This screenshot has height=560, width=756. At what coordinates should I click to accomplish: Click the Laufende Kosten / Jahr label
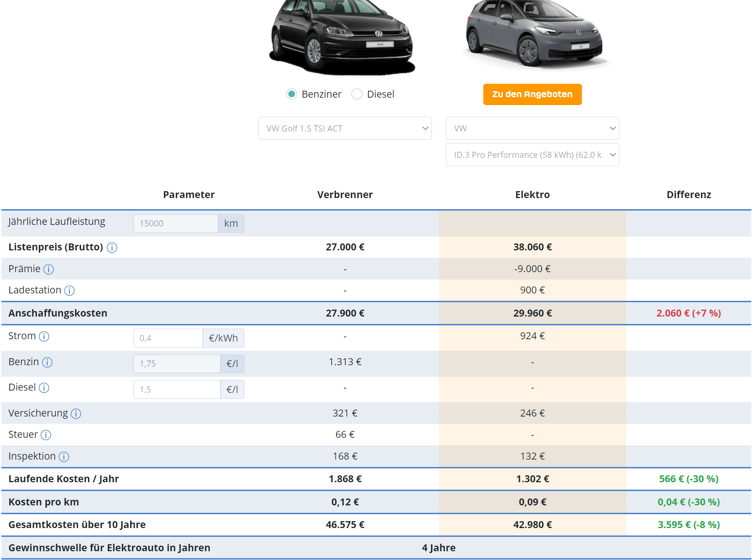[x=63, y=479]
